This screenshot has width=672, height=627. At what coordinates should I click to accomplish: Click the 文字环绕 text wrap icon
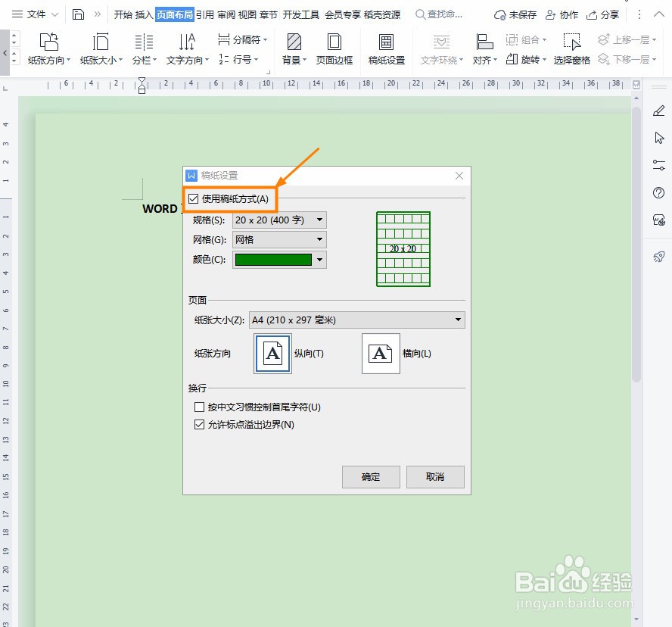point(441,42)
